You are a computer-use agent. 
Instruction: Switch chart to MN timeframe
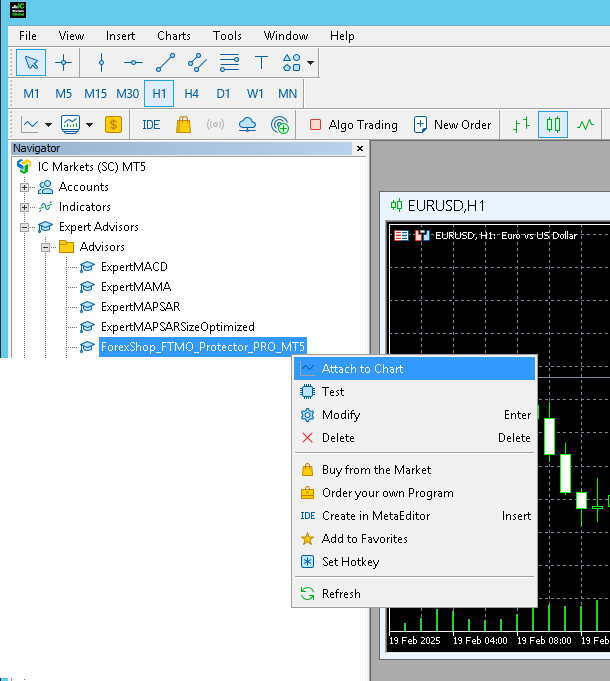point(287,93)
